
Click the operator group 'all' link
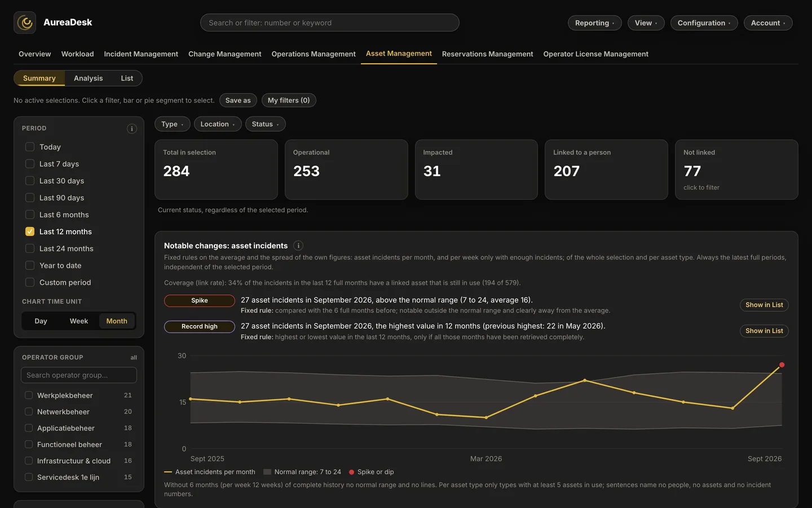coord(134,357)
